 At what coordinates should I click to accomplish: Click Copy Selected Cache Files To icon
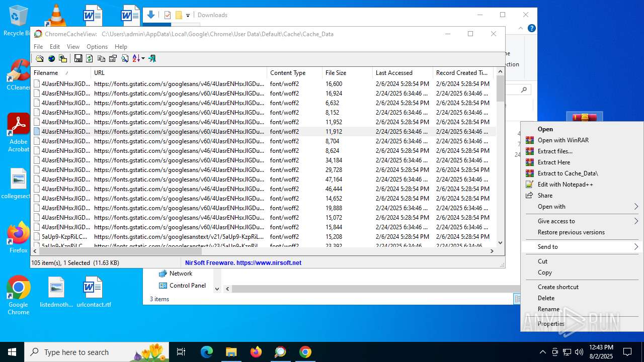tap(63, 59)
